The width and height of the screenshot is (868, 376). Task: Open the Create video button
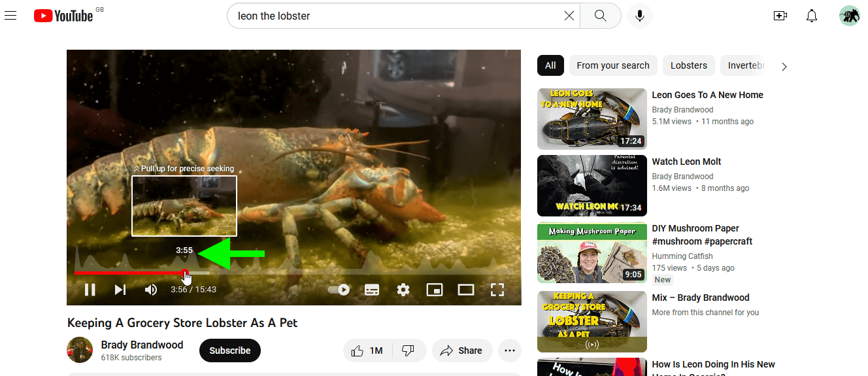(780, 16)
